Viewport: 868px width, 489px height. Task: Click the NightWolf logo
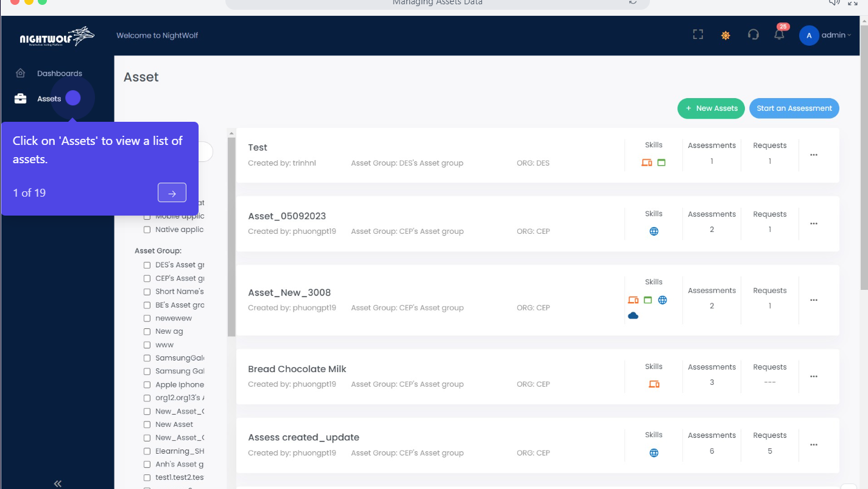point(57,37)
